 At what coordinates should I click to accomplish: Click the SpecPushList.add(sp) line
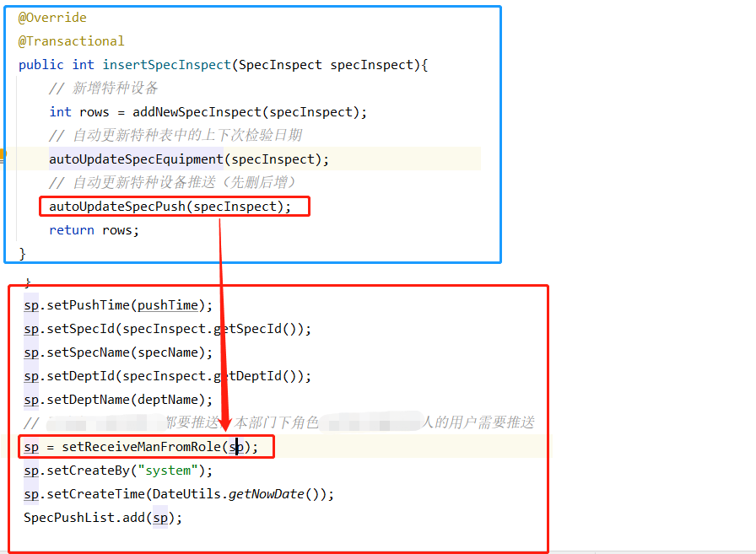pos(103,518)
